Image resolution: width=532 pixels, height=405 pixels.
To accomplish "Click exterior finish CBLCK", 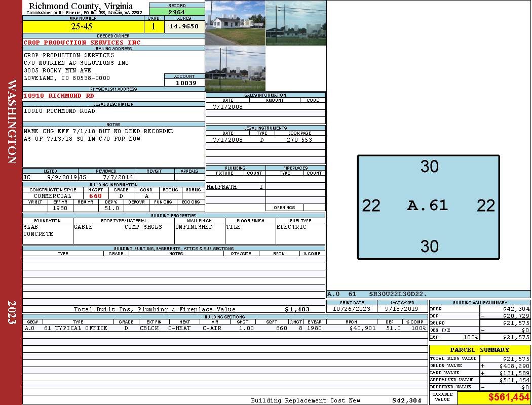I will pyautogui.click(x=149, y=328).
